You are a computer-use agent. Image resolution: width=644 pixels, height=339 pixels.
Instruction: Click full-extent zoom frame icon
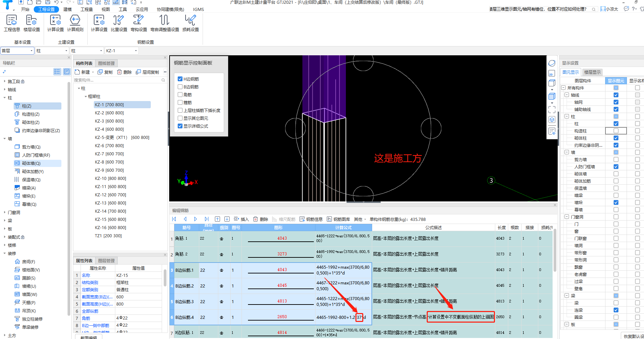pos(552,109)
